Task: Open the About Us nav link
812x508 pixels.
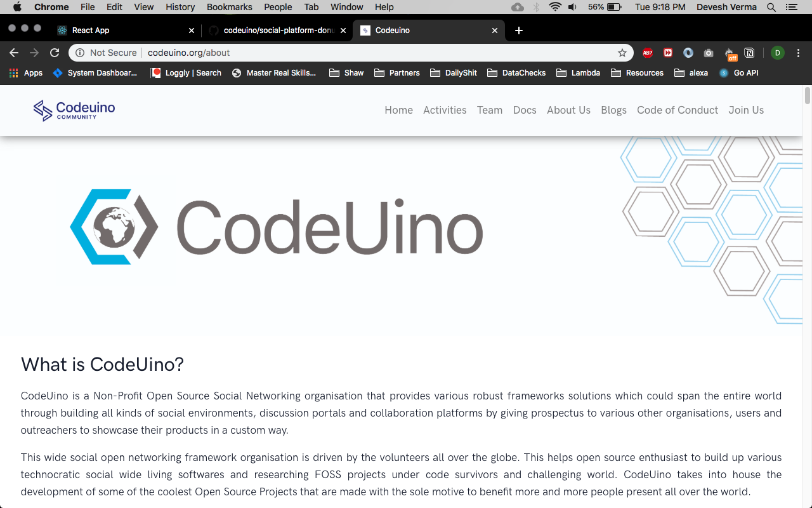Action: tap(568, 110)
